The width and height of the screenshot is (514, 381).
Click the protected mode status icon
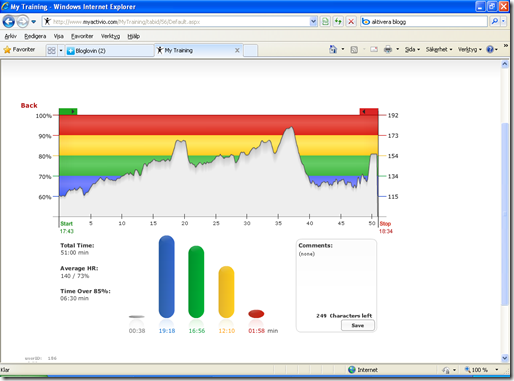click(x=446, y=370)
